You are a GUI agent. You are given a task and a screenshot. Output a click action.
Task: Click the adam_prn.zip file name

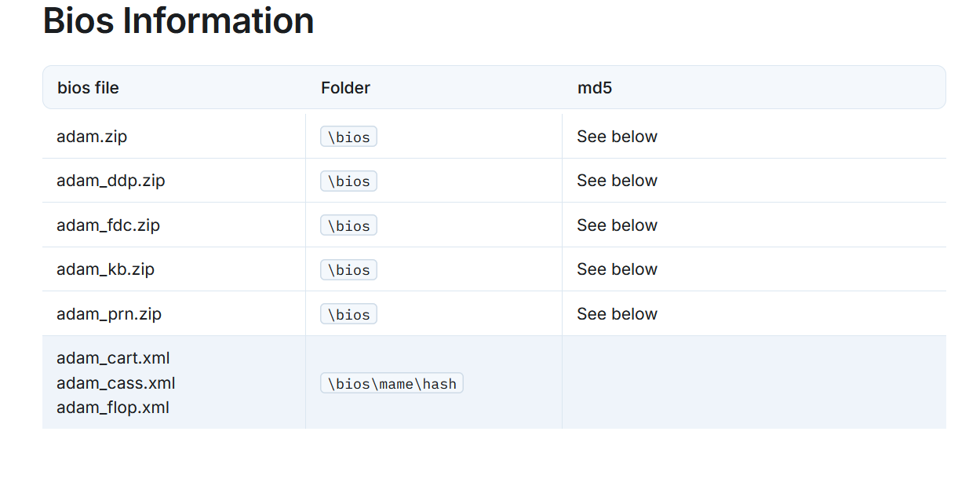pyautogui.click(x=109, y=314)
